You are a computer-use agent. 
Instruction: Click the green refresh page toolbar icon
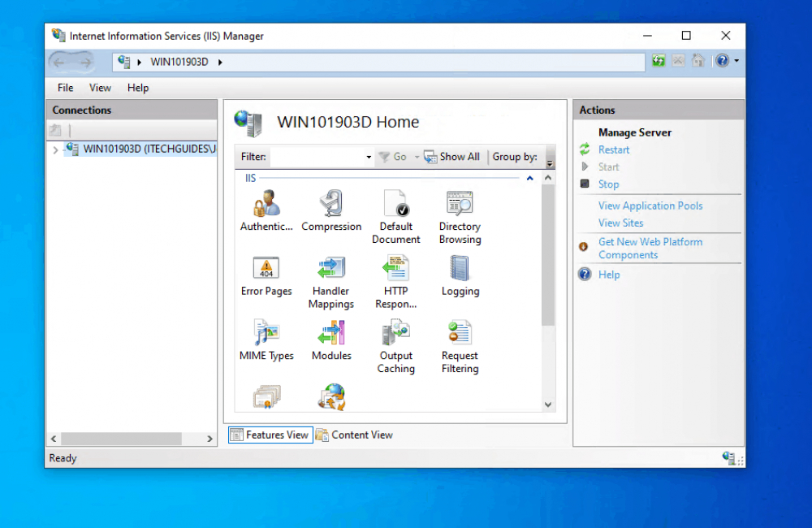659,61
